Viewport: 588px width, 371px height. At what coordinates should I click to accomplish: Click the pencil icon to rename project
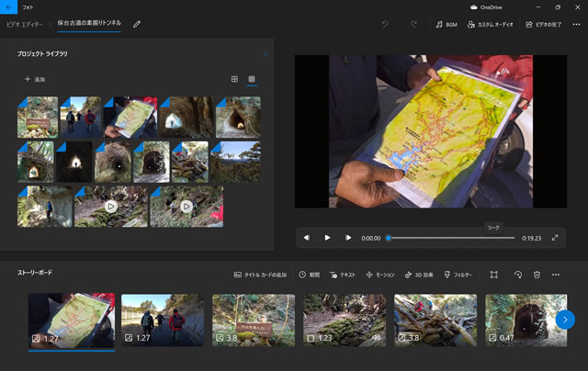(137, 24)
